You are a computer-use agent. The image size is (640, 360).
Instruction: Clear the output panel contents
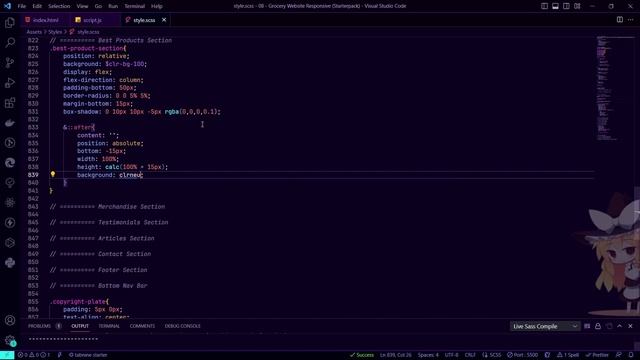(x=587, y=326)
